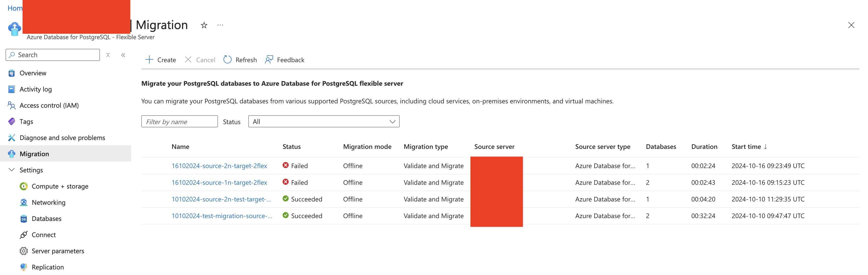Image resolution: width=868 pixels, height=275 pixels.
Task: Click the Cancel X icon in toolbar
Action: 188,59
